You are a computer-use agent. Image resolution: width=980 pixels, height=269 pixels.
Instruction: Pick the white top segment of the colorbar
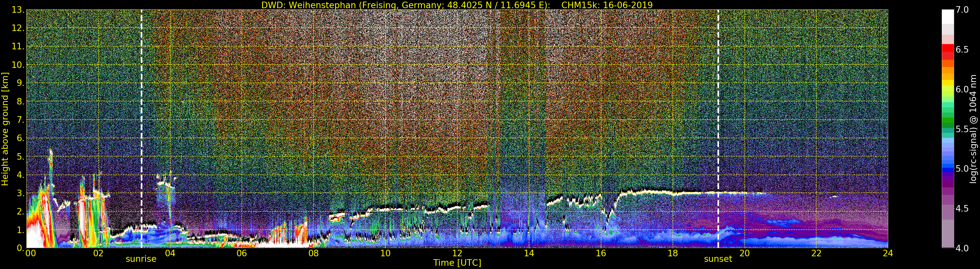coord(948,17)
